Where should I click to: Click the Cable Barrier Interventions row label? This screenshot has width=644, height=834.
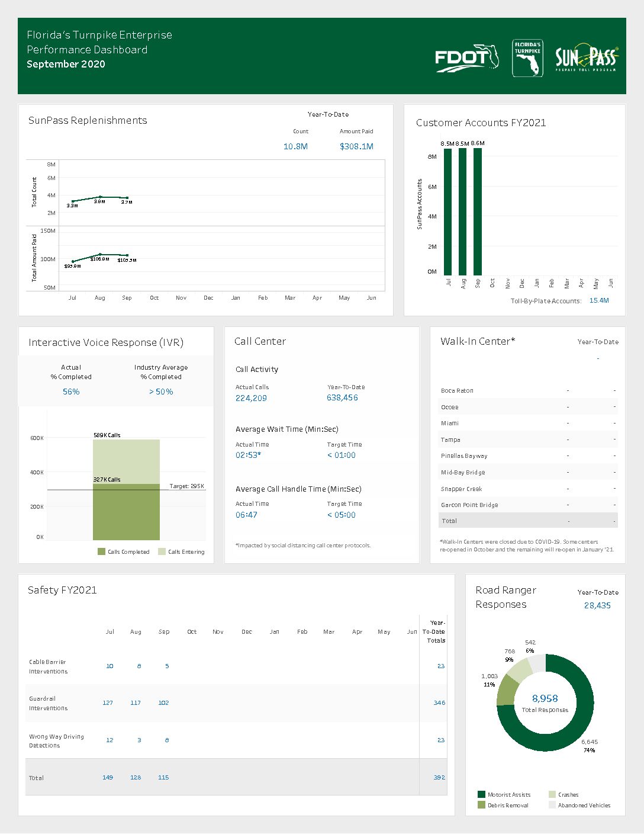click(x=49, y=666)
